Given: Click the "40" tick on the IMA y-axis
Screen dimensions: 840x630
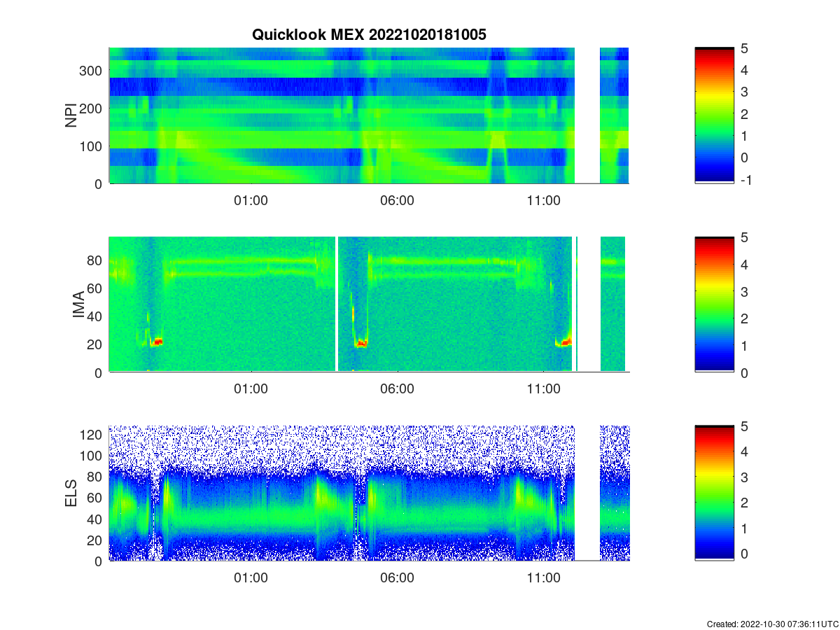Looking at the screenshot, I should [x=96, y=316].
